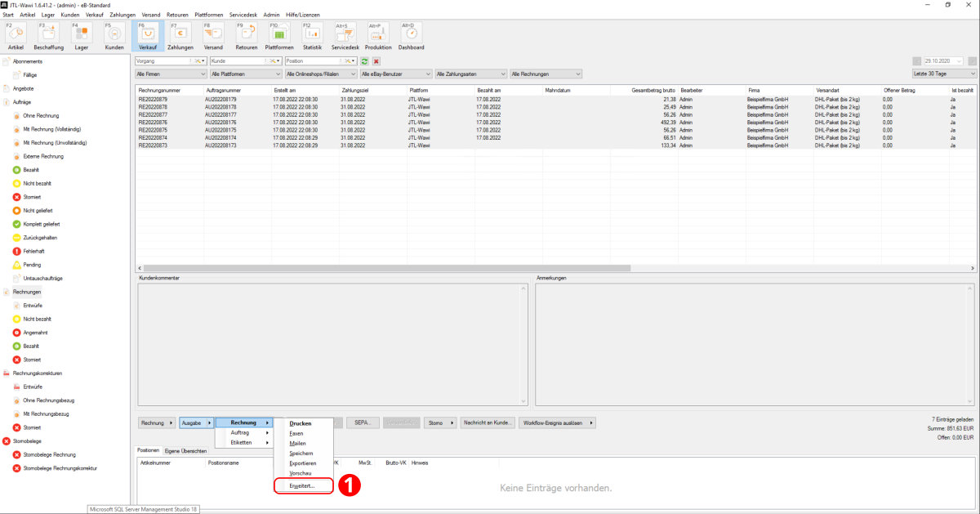Open the Alle Plattformen filter dropdown
The image size is (980, 514).
click(x=245, y=74)
